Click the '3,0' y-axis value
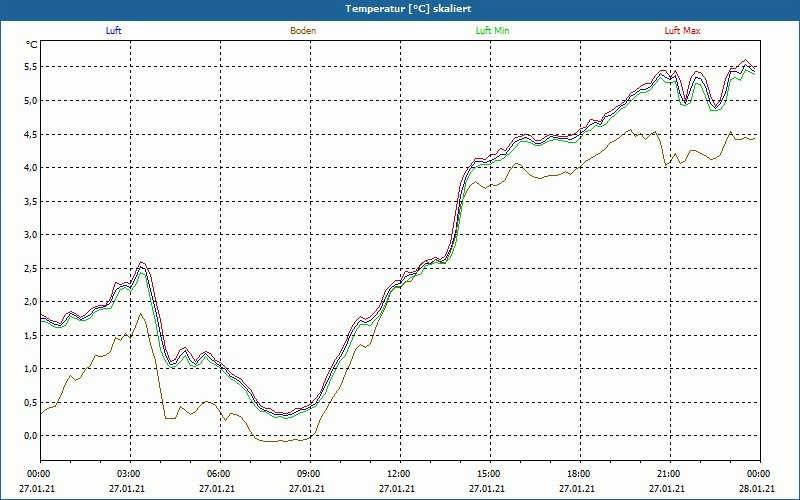The image size is (800, 500). tap(31, 235)
